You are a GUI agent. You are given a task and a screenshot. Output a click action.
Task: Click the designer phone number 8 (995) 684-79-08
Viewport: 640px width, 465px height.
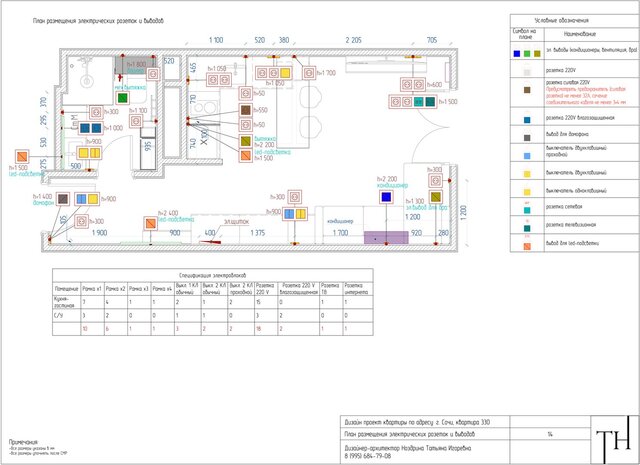point(372,456)
